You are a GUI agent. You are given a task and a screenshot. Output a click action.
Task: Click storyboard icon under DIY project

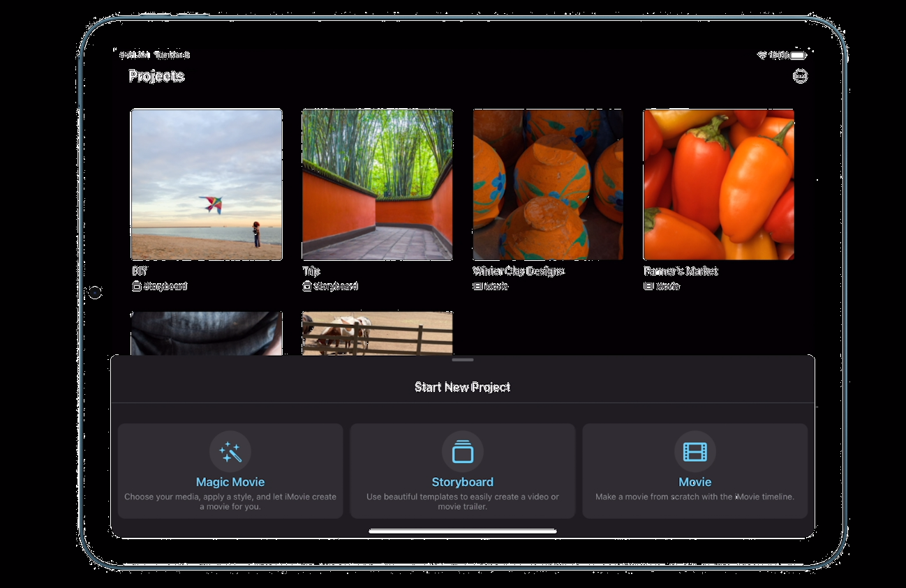136,287
